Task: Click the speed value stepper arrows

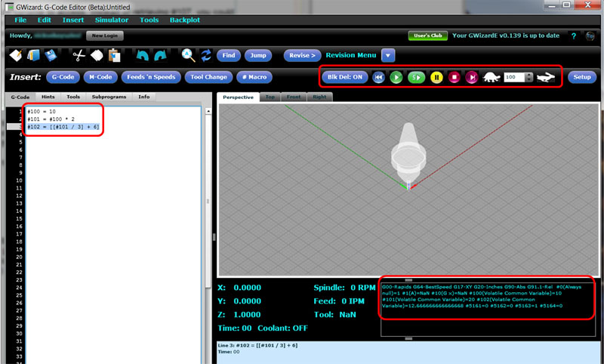Action: (x=529, y=77)
